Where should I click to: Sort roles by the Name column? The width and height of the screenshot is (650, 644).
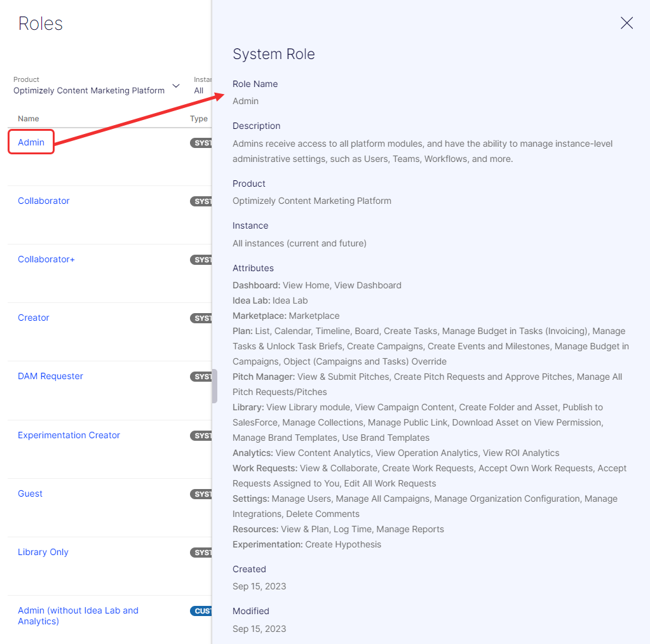pos(29,119)
